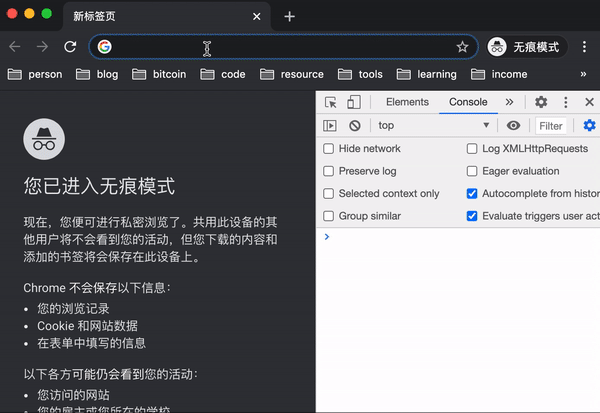The width and height of the screenshot is (600, 413).
Task: Click the Chrome 不会保存以下信息 line
Action: [97, 288]
